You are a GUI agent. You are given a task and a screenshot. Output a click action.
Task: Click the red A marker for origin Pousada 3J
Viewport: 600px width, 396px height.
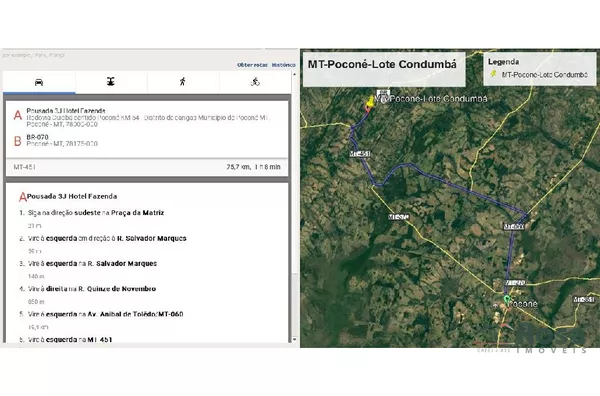(18, 115)
